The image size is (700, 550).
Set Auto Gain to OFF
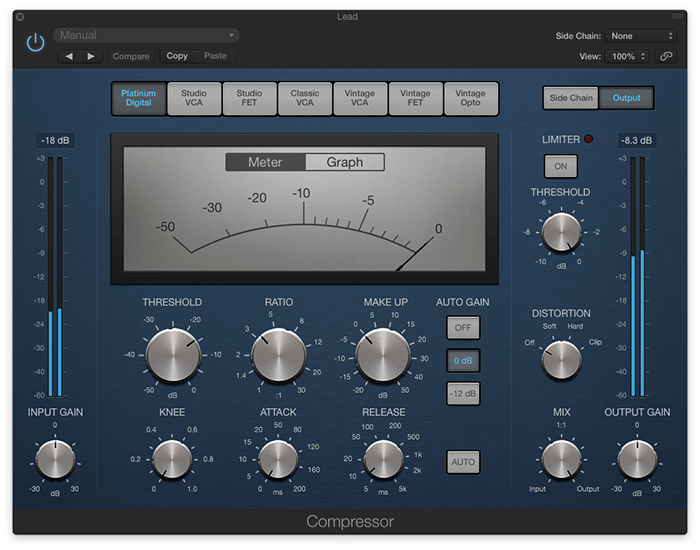click(463, 328)
